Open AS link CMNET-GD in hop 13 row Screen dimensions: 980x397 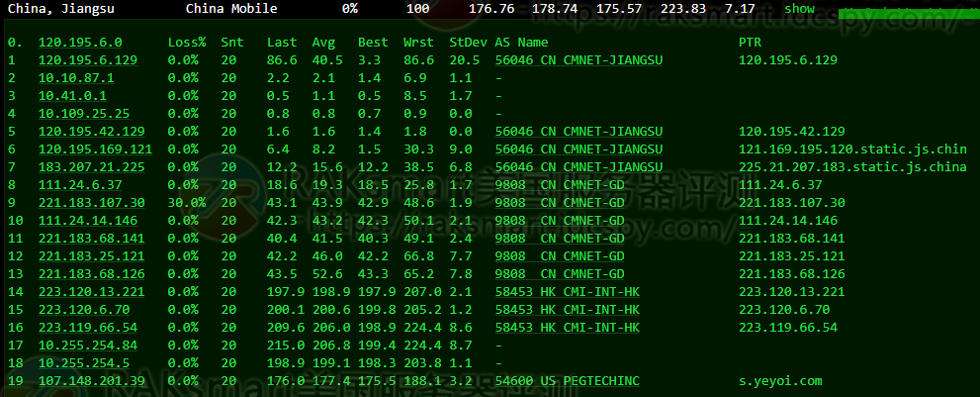(x=560, y=274)
